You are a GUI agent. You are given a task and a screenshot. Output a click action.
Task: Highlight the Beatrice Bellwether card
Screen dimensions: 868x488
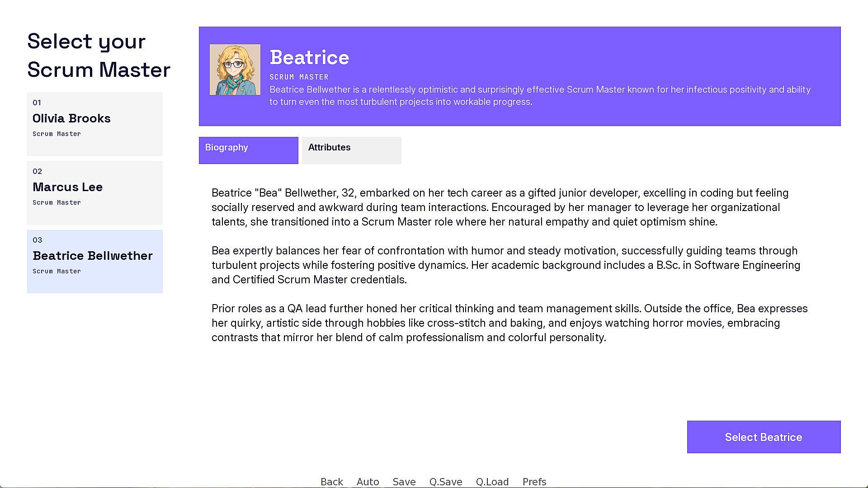(x=95, y=262)
